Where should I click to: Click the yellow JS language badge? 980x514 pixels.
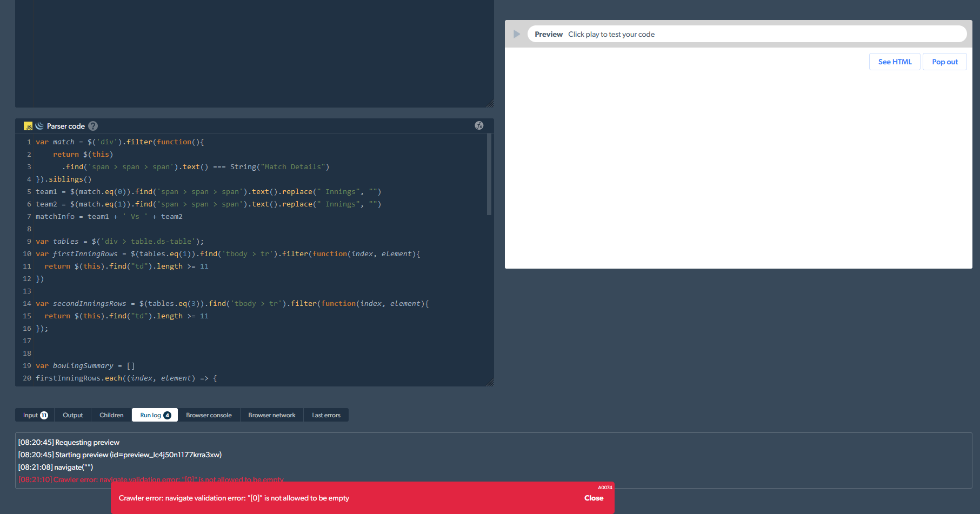coord(28,125)
